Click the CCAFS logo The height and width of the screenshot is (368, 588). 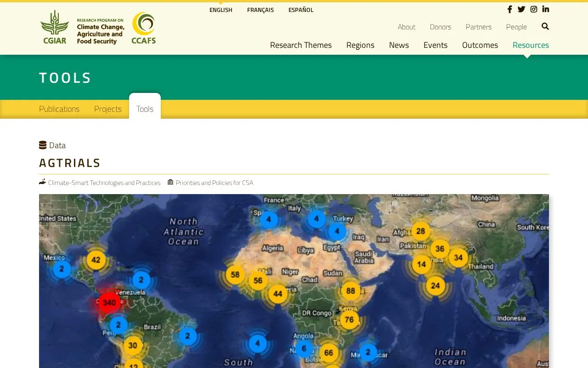[144, 28]
